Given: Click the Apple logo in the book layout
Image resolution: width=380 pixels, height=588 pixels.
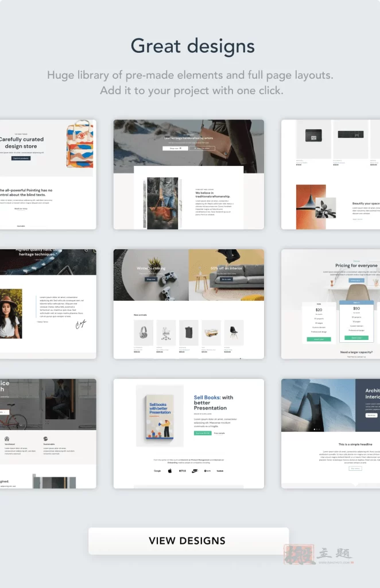Looking at the screenshot, I should [170, 471].
